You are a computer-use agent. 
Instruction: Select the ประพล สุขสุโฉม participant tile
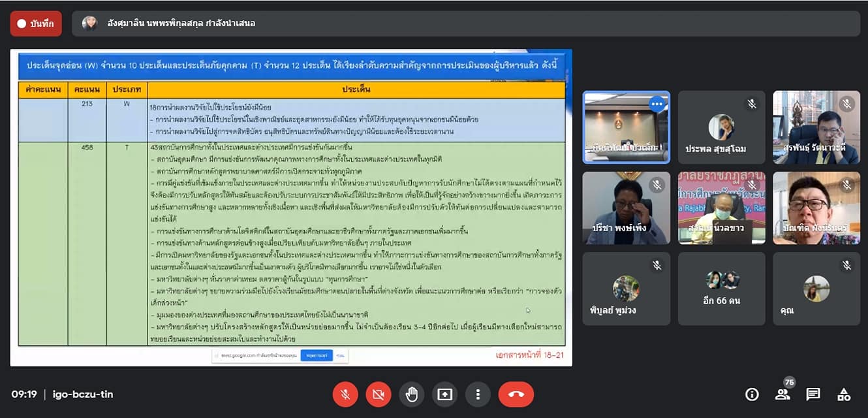coord(721,127)
